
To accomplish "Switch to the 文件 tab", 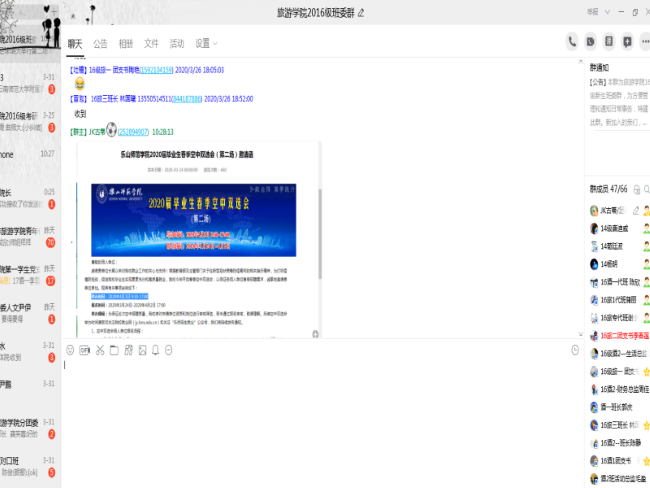I will [151, 44].
